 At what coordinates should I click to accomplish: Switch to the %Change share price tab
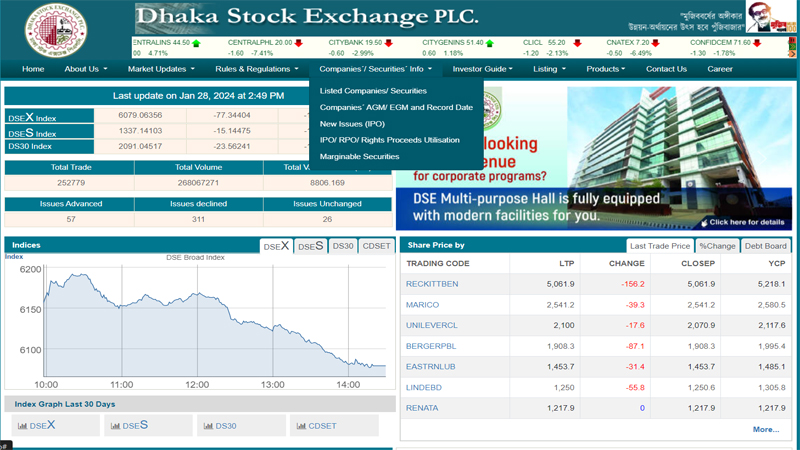[717, 246]
